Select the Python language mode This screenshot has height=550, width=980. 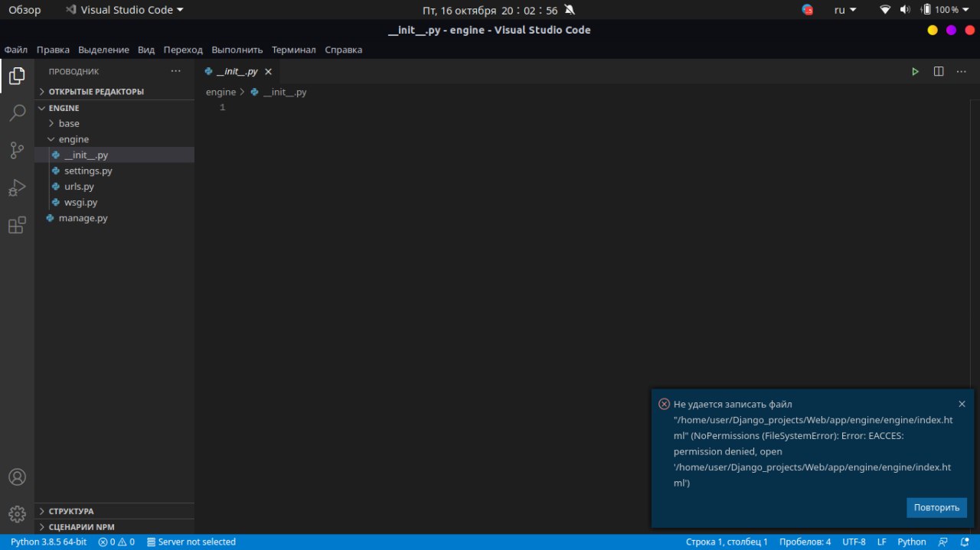(x=912, y=542)
